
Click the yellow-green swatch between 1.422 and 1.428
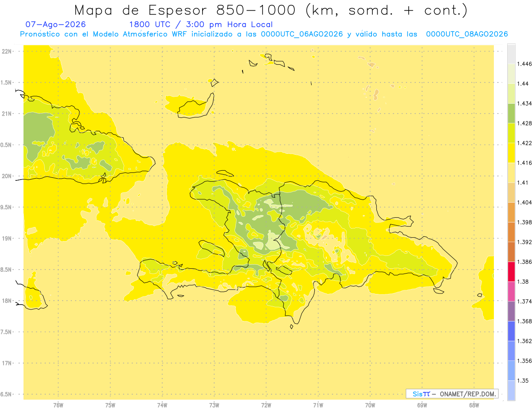click(511, 133)
